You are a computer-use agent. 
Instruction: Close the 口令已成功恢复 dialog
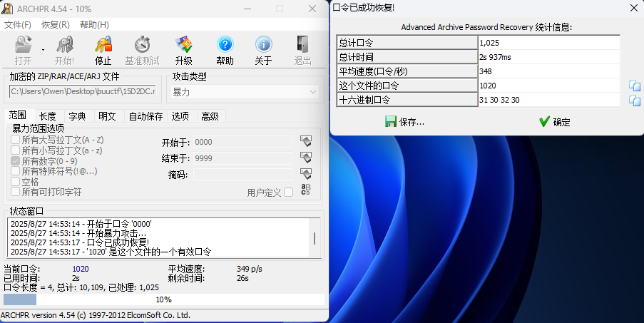point(634,9)
